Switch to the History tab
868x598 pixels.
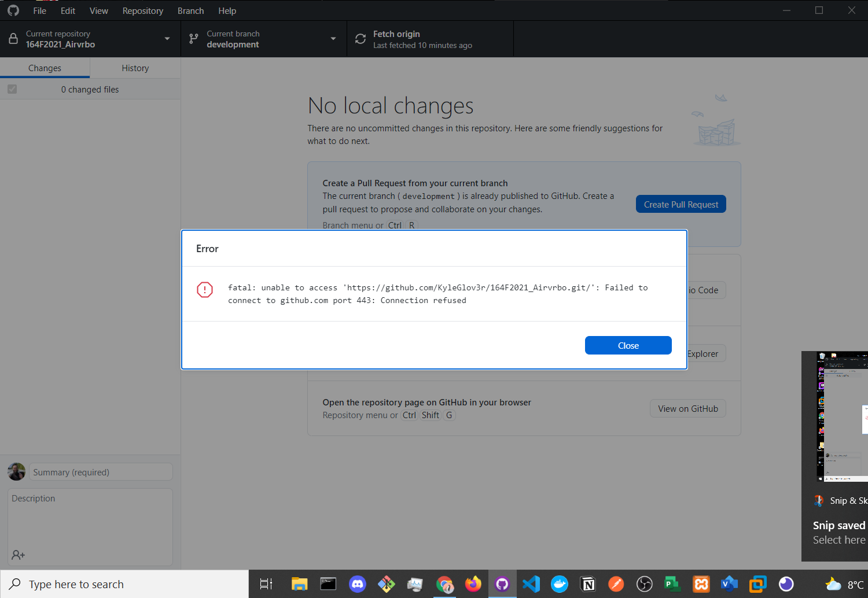(x=135, y=68)
